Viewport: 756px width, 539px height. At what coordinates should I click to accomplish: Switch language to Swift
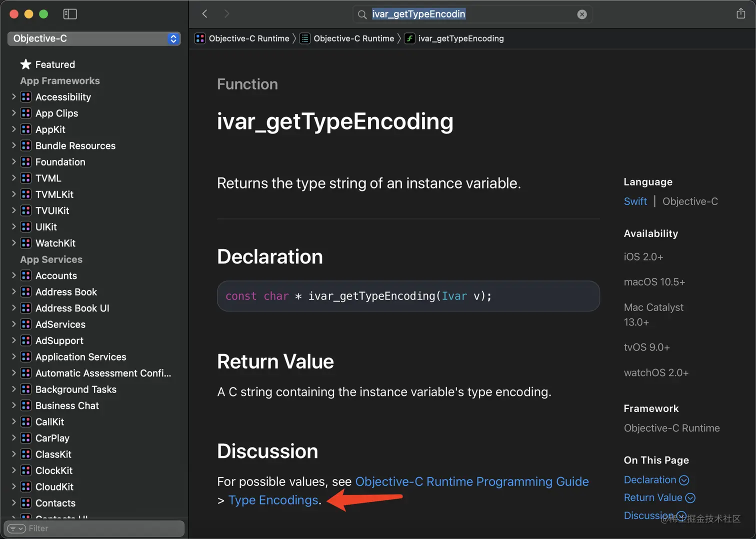(x=635, y=201)
